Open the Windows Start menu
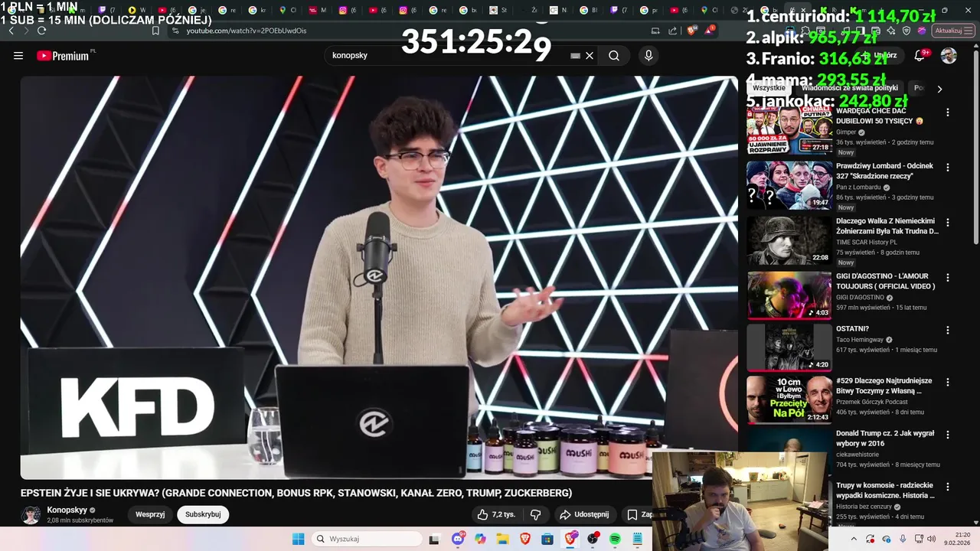 298,539
